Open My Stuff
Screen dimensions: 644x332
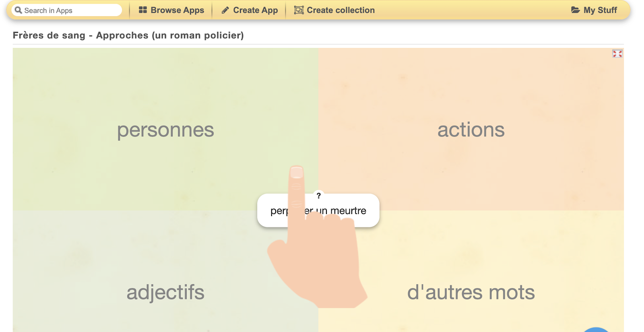[594, 10]
